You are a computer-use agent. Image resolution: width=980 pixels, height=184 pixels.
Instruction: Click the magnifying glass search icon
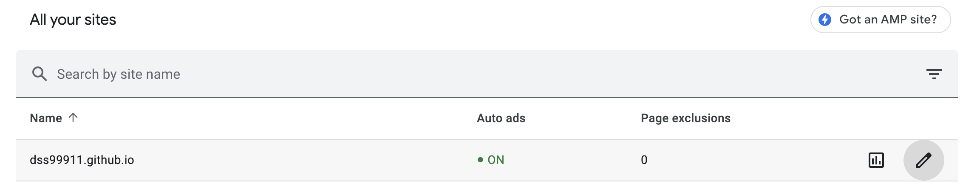(40, 74)
